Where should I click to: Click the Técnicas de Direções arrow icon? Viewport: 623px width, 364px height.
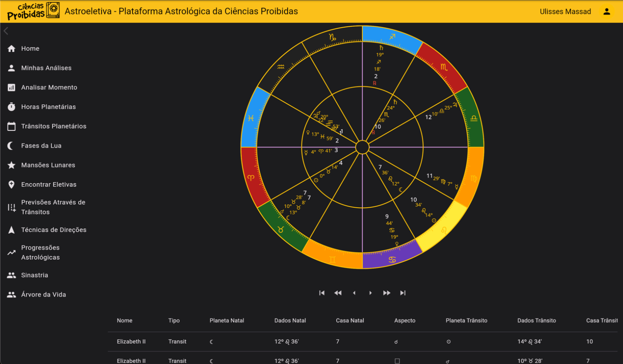coord(12,230)
